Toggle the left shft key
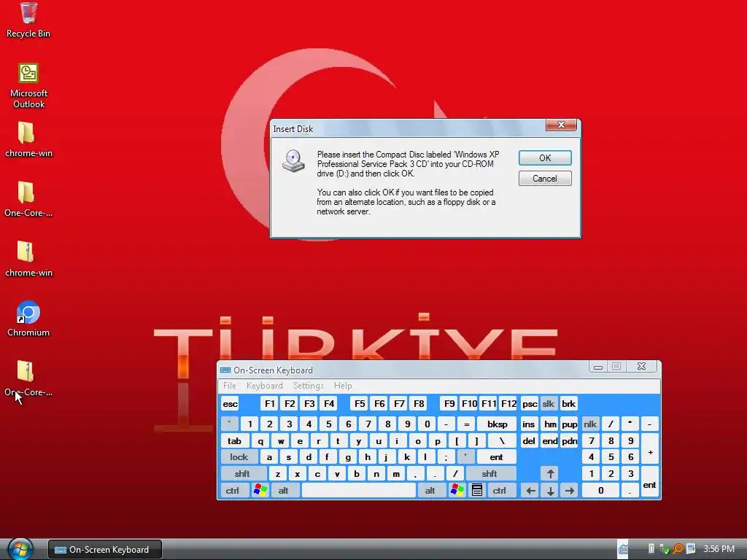This screenshot has width=747, height=560. [x=242, y=473]
